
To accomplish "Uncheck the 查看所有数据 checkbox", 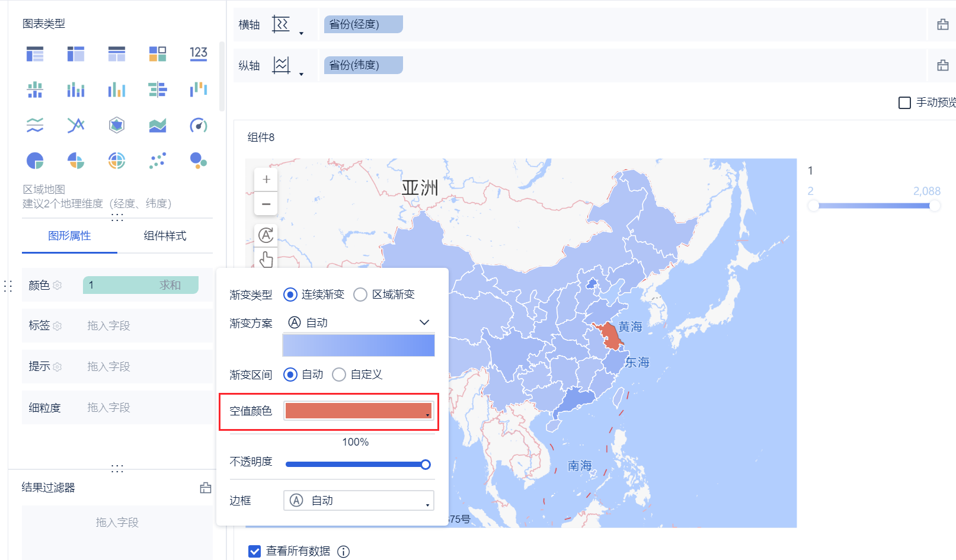I will (x=255, y=551).
